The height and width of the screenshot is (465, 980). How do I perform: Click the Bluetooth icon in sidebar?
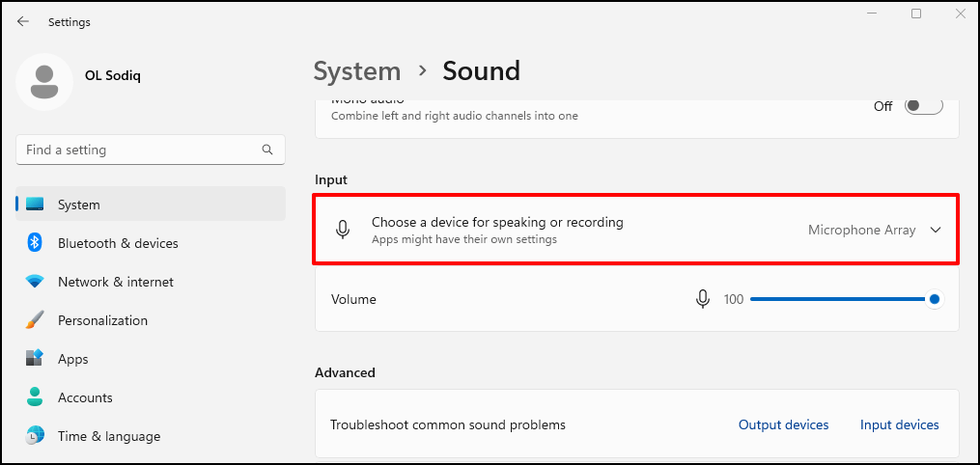click(35, 243)
